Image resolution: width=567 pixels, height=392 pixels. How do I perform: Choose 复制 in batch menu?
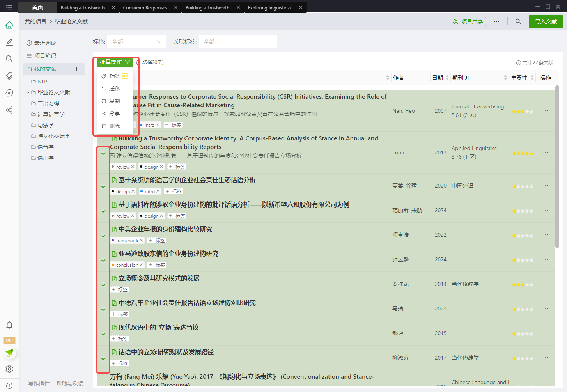115,101
